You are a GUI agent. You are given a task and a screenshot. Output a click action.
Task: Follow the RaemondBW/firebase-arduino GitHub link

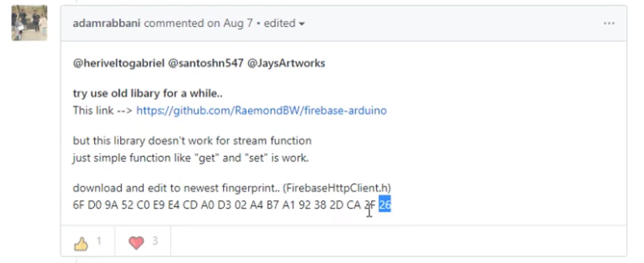(x=261, y=110)
